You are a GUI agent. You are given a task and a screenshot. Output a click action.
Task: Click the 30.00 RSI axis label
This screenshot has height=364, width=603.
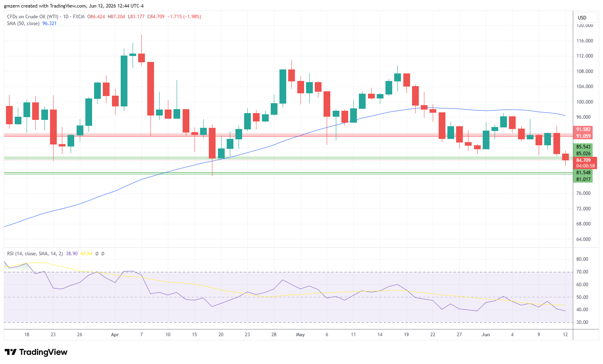[582, 322]
